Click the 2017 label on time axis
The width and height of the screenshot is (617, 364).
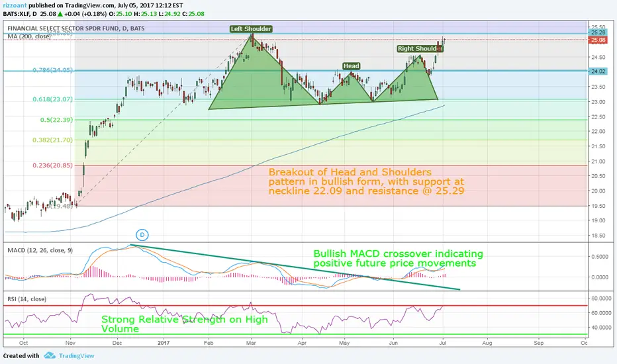(x=164, y=343)
